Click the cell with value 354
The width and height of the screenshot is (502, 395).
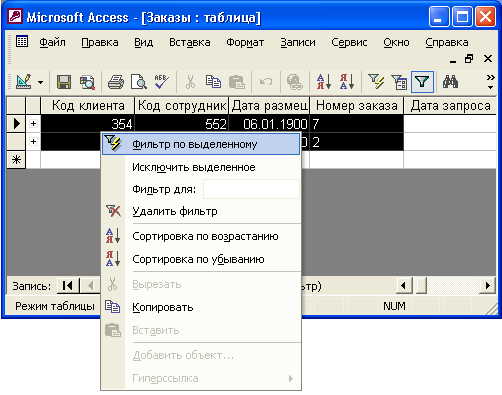[87, 124]
